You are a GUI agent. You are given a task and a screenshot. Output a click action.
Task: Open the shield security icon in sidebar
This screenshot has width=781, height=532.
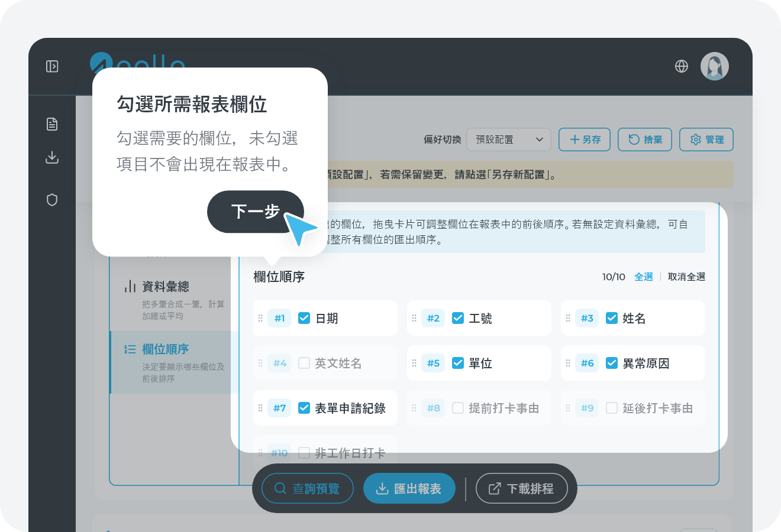[52, 200]
